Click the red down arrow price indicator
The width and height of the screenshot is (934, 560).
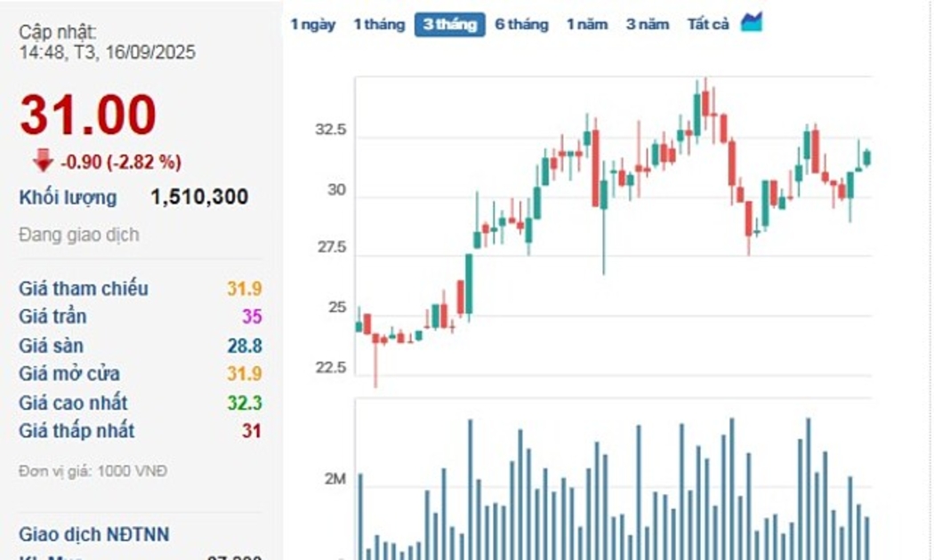tap(43, 161)
